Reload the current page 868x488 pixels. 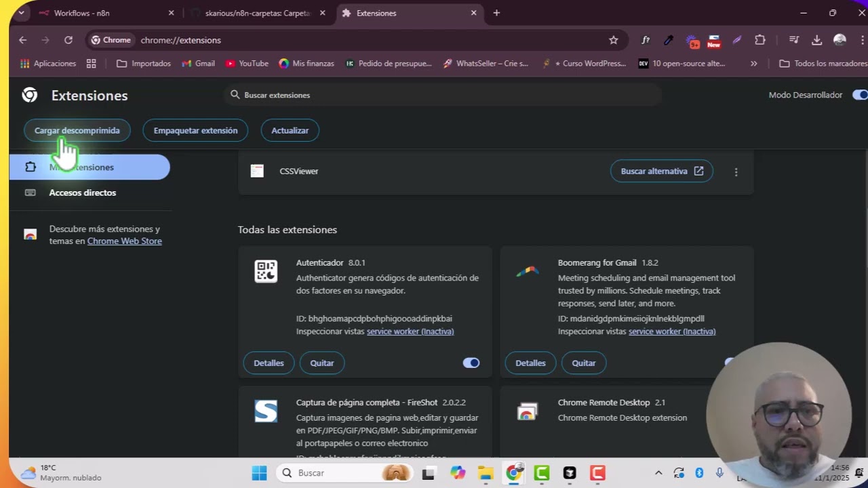pyautogui.click(x=68, y=40)
